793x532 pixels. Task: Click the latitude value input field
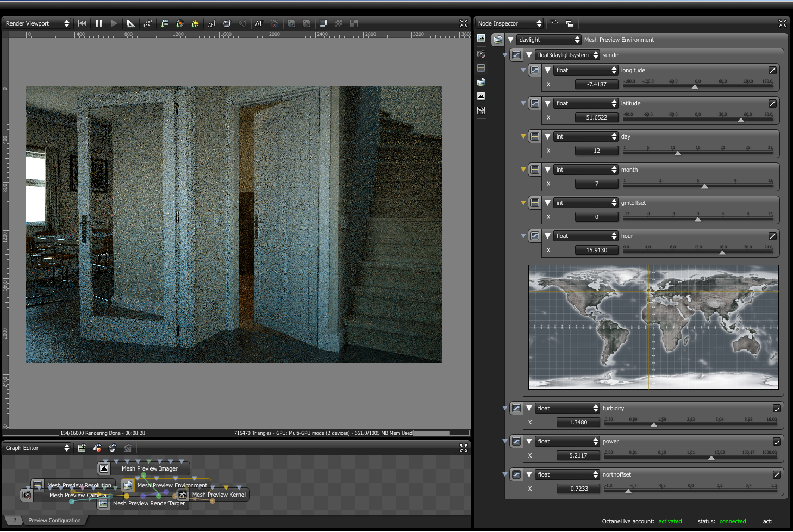596,117
